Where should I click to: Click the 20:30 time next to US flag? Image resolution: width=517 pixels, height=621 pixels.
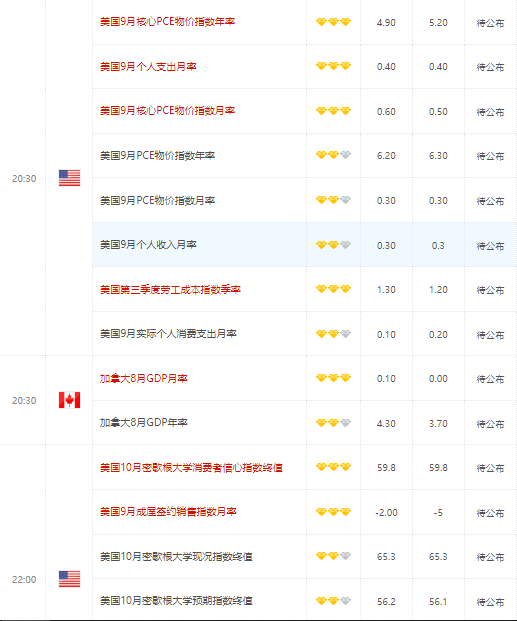coord(24,179)
